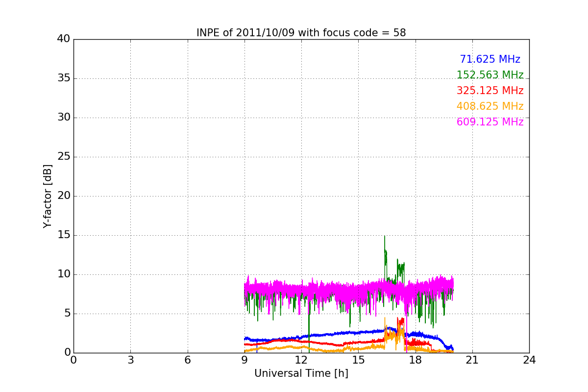
Task: Click the y-axis tick label 40
Action: [64, 39]
